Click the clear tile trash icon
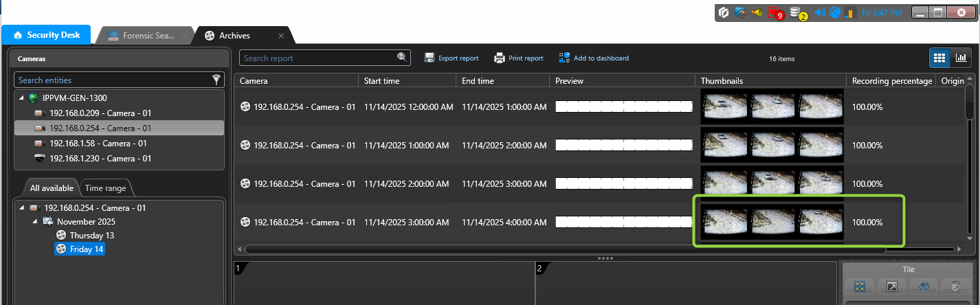980x305 pixels. point(955,287)
